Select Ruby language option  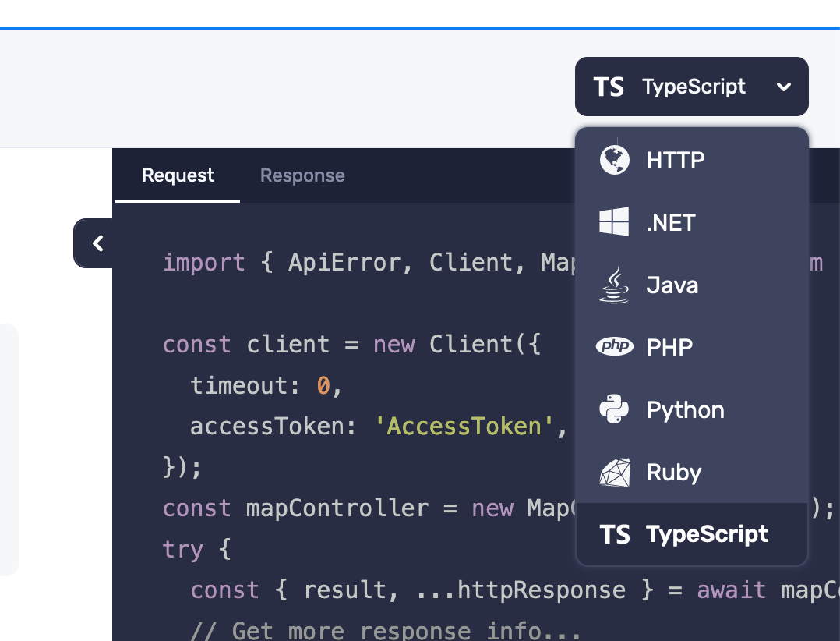(x=692, y=472)
